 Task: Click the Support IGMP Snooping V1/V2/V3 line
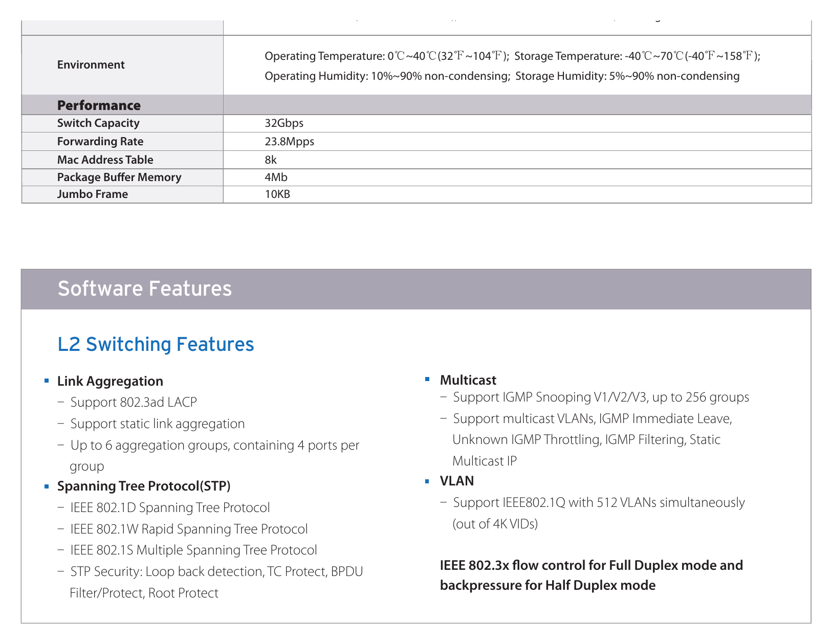(601, 397)
